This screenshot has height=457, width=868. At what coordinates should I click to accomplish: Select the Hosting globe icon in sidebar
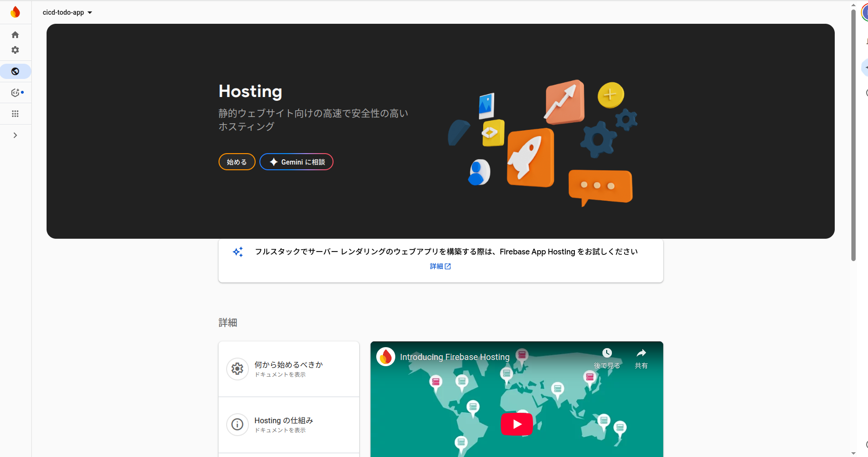[15, 71]
